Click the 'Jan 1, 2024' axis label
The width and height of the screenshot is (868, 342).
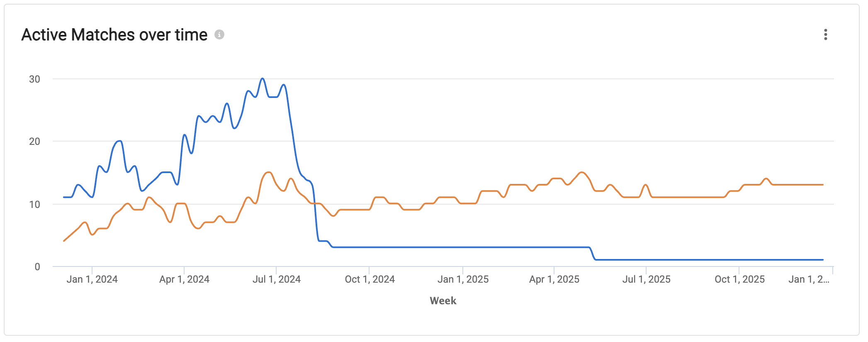[x=92, y=279]
